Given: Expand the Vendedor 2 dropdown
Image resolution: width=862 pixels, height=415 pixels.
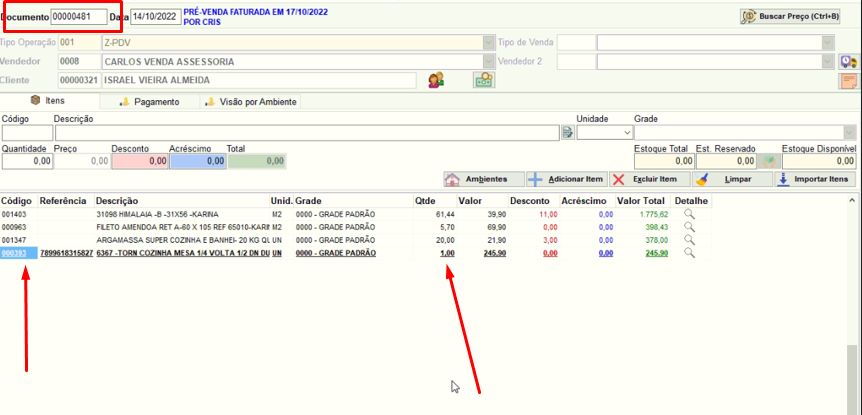Looking at the screenshot, I should (x=828, y=62).
